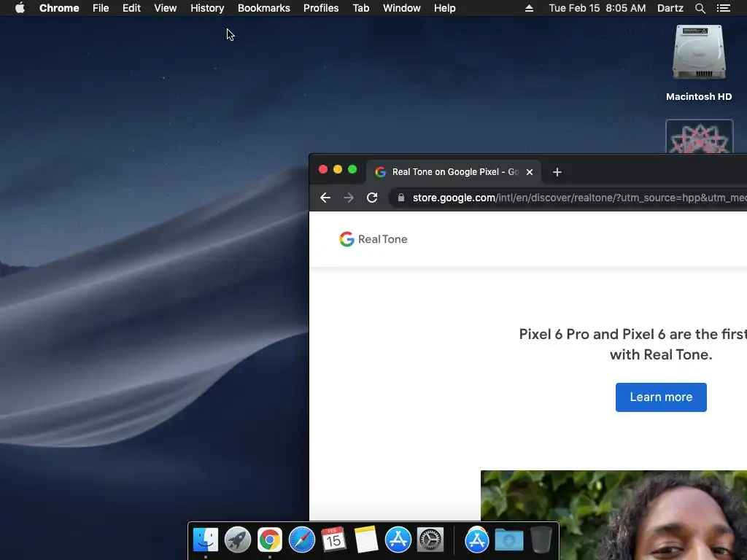Reload the page with refresh icon
This screenshot has width=747, height=560.
click(x=372, y=198)
